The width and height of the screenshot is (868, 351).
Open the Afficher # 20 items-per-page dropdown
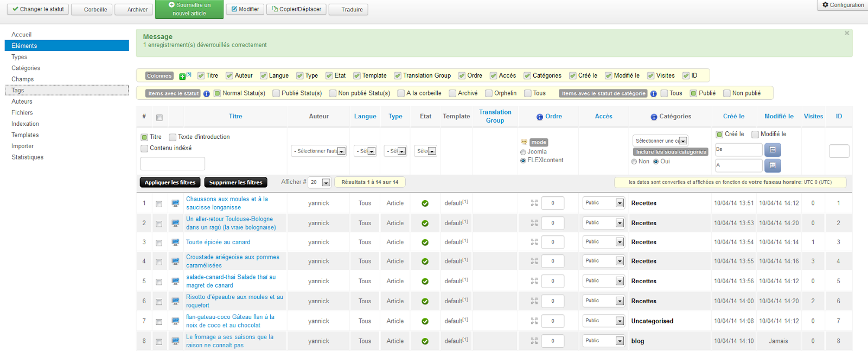coord(320,182)
